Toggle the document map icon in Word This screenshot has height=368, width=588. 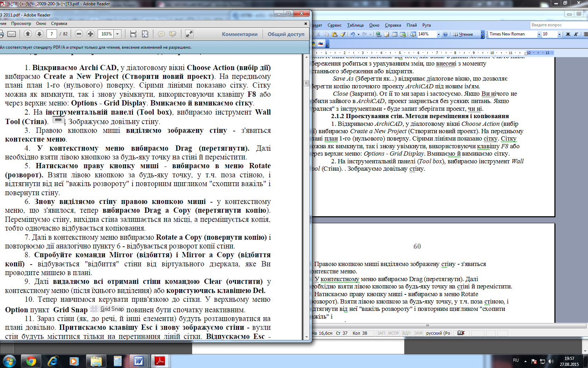[413, 34]
